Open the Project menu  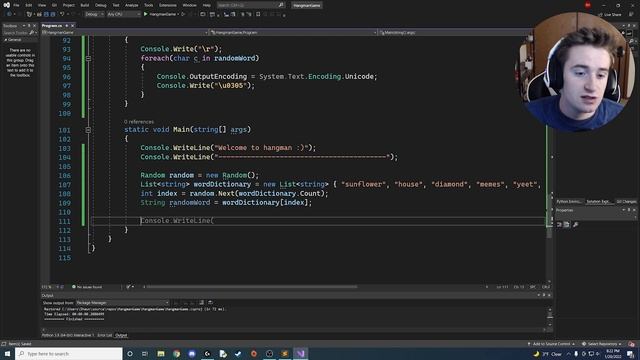tap(69, 5)
